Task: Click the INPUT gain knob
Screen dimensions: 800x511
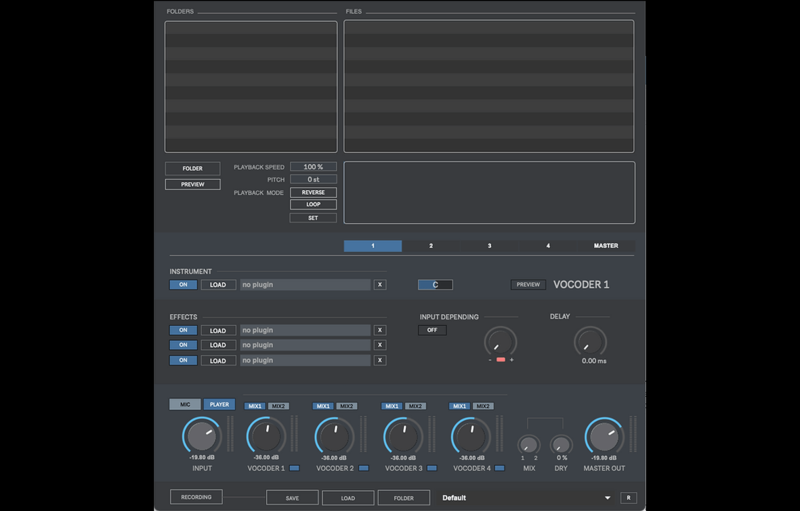Action: pyautogui.click(x=202, y=435)
